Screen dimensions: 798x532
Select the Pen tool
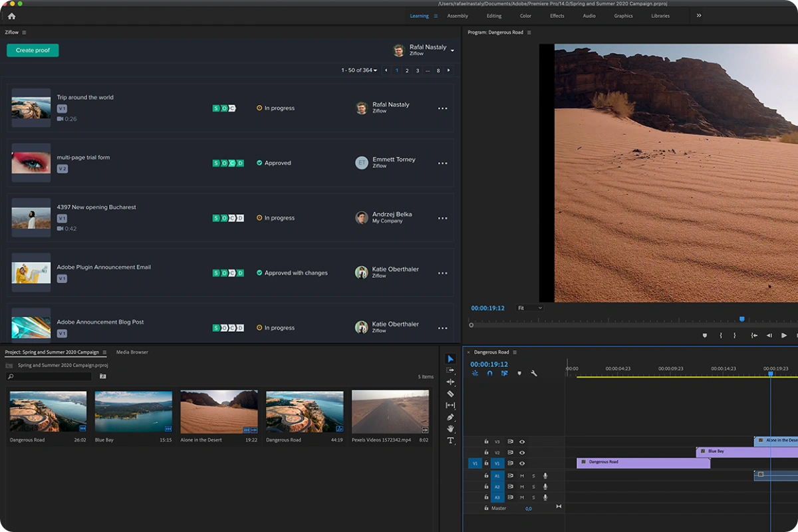[x=450, y=418]
